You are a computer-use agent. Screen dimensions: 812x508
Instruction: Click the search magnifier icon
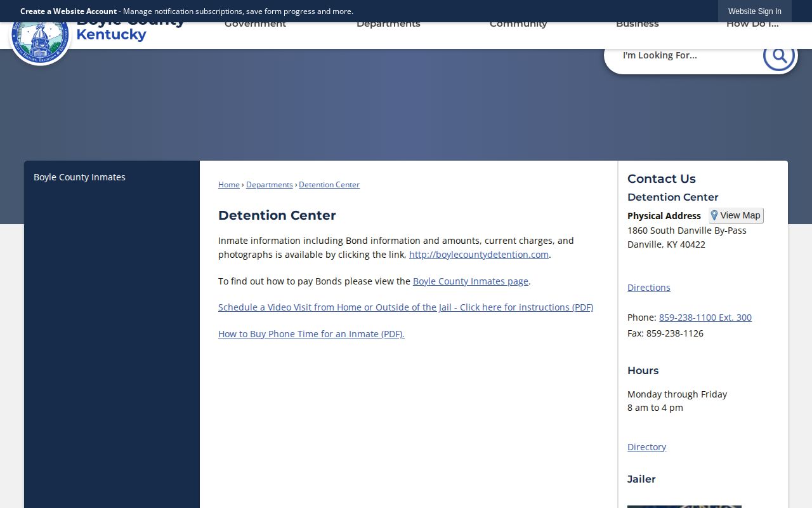pyautogui.click(x=779, y=55)
